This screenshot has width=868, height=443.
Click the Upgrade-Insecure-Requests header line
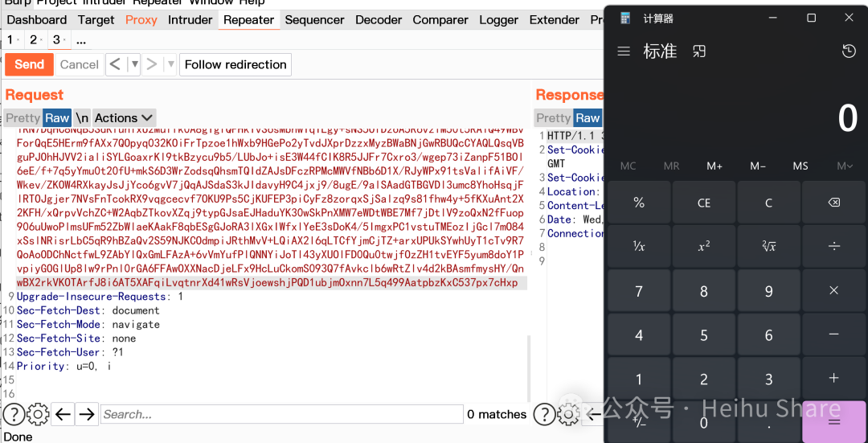click(x=100, y=297)
